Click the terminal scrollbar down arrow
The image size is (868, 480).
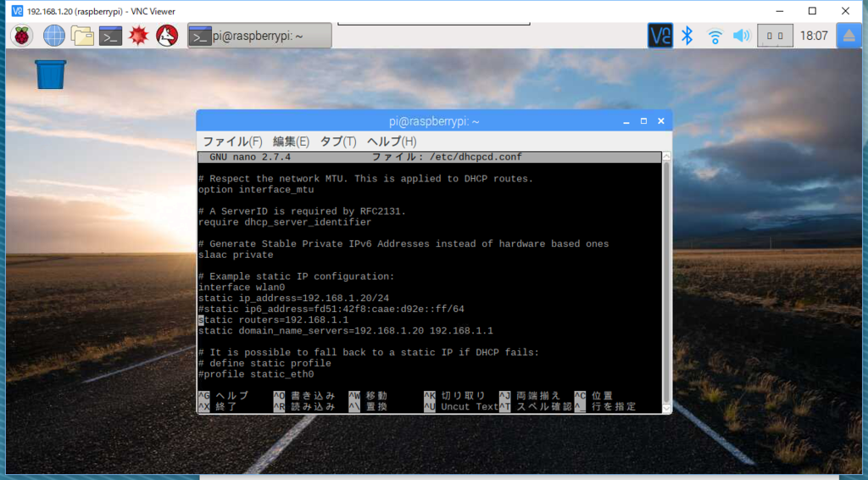[666, 409]
